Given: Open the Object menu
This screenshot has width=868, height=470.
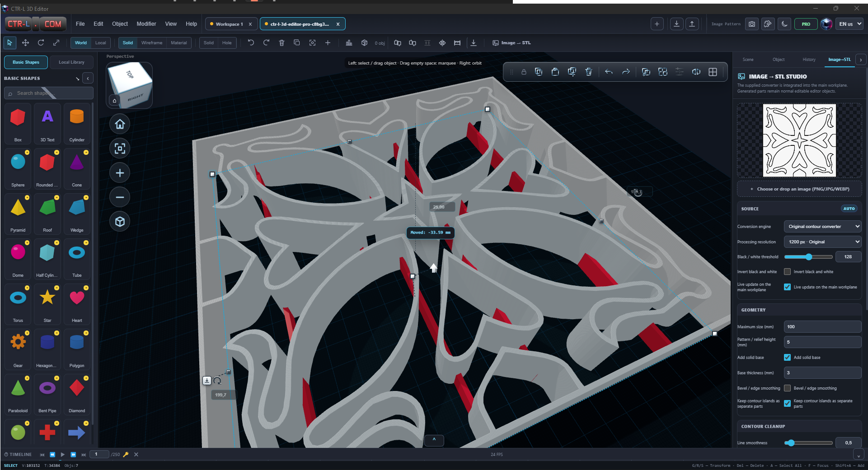Looking at the screenshot, I should click(x=120, y=24).
